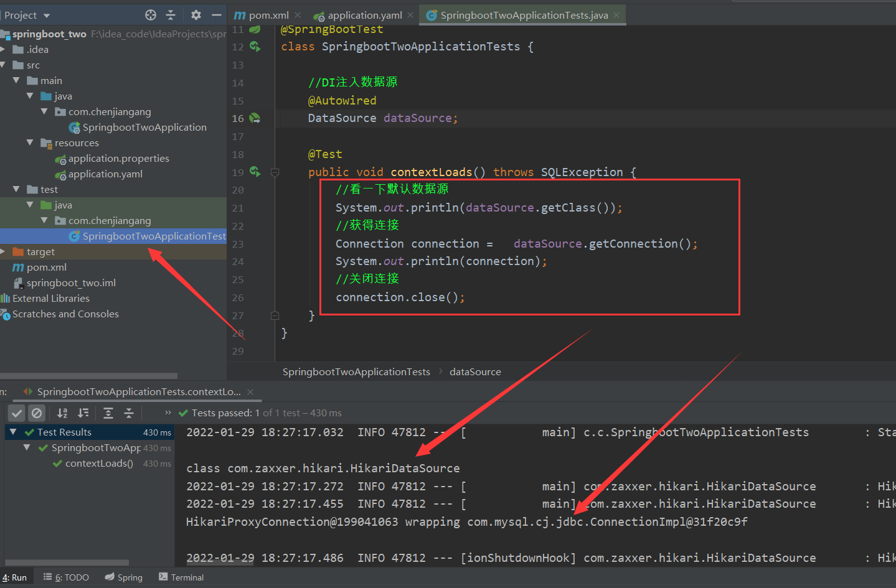Toggle show passed tests checkmark button

[x=17, y=413]
